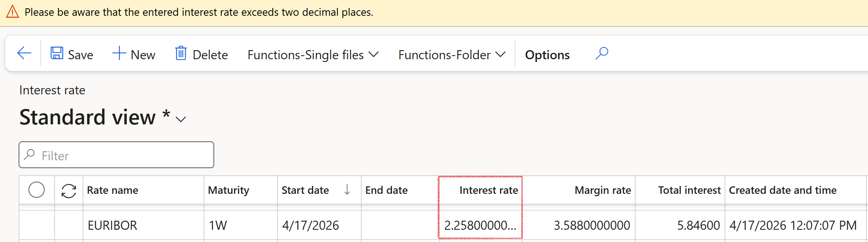Click the Interest rate column header
The height and width of the screenshot is (242, 868).
tap(488, 190)
